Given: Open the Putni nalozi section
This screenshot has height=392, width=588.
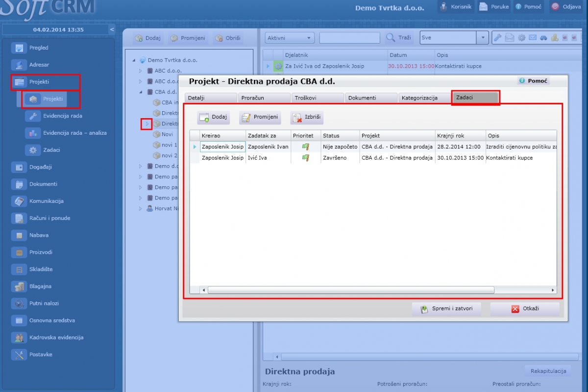Looking at the screenshot, I should click(44, 303).
